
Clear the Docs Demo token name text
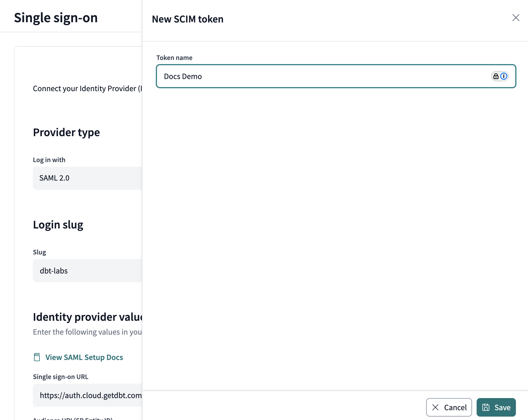pyautogui.click(x=183, y=76)
